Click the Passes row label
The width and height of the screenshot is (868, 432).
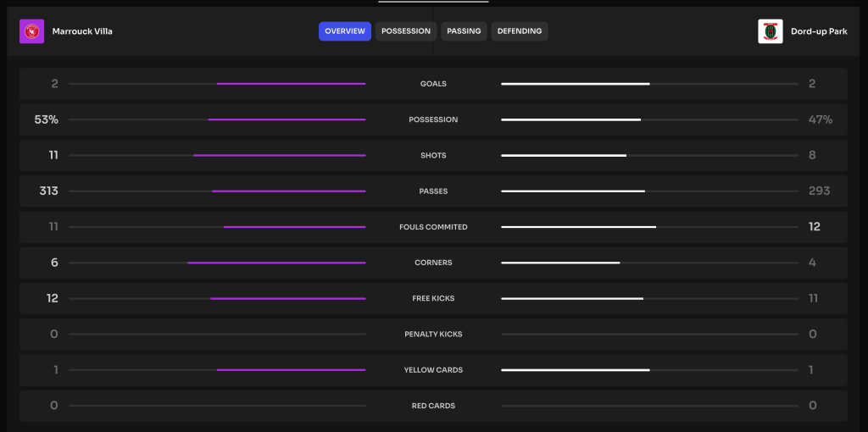point(433,191)
